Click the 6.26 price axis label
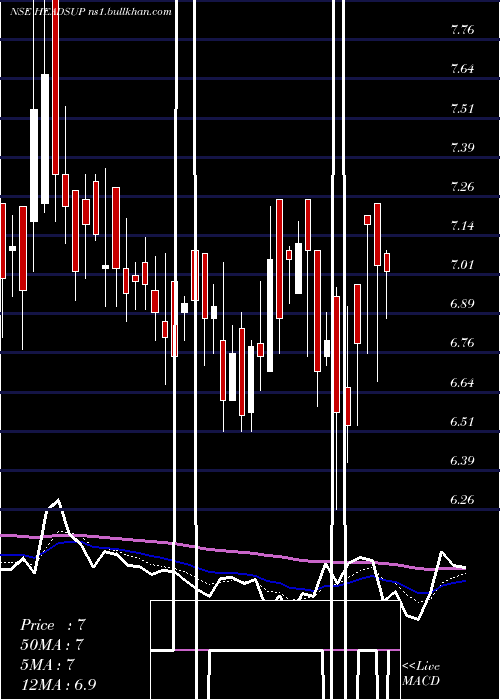The image size is (500, 700). [x=462, y=500]
